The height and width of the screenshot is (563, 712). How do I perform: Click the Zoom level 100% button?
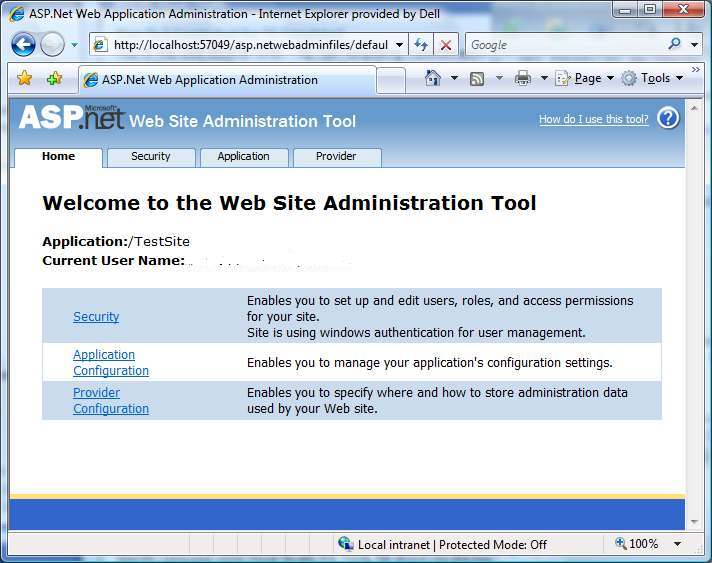636,543
